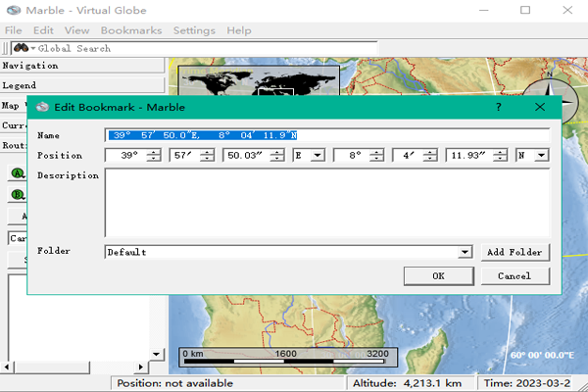Open the View menu

tap(76, 30)
